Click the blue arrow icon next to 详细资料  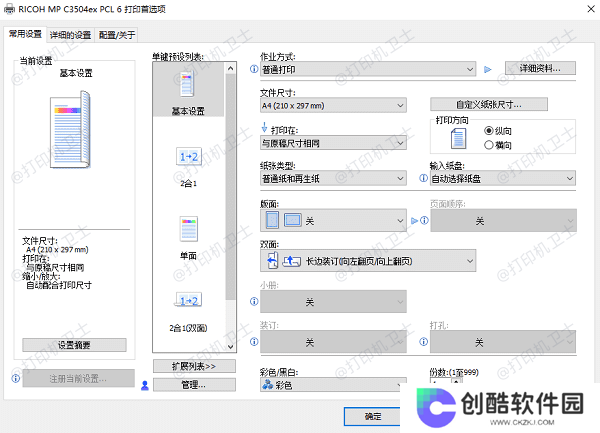(x=488, y=70)
